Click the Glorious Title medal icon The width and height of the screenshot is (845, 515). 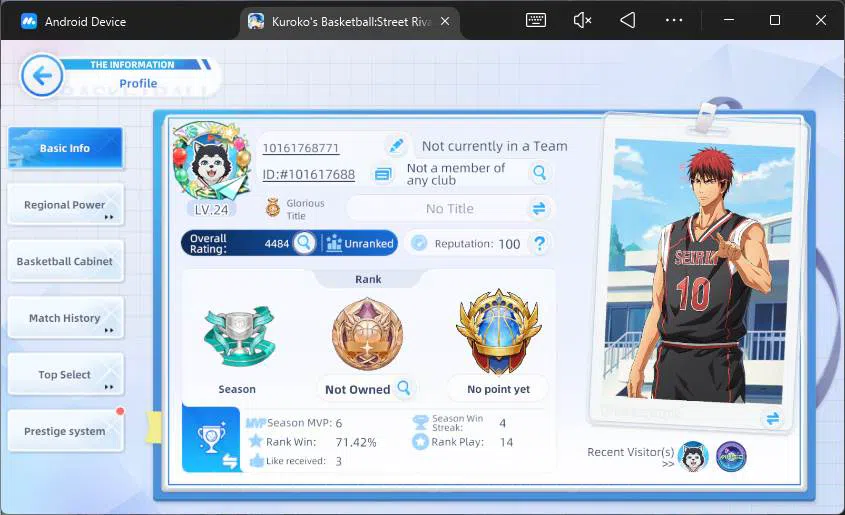(x=273, y=207)
